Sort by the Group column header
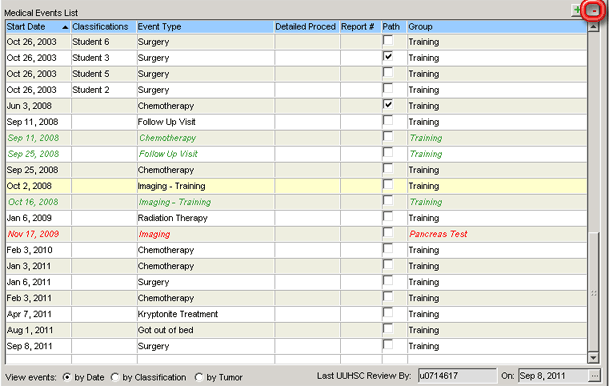Viewport: 609px width, 386px height. (x=497, y=27)
